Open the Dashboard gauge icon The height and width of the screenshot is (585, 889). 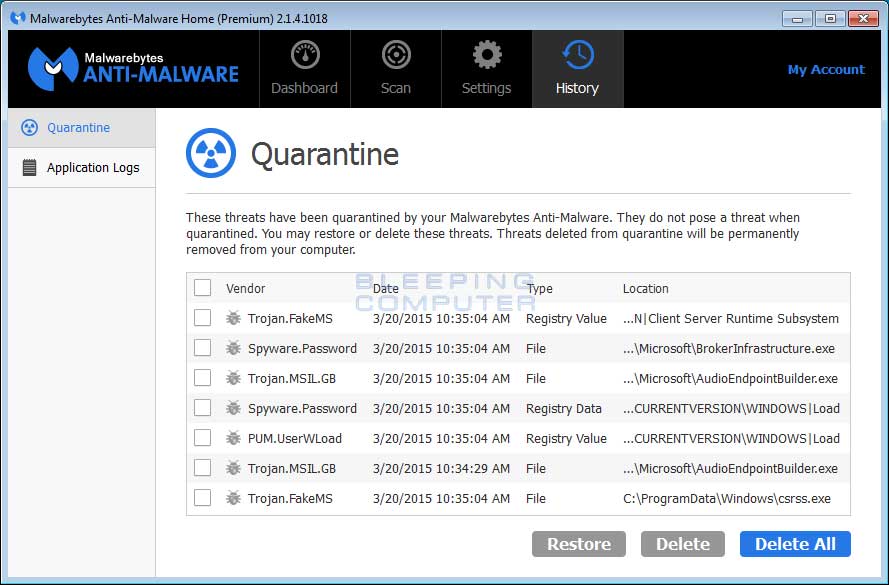click(305, 55)
